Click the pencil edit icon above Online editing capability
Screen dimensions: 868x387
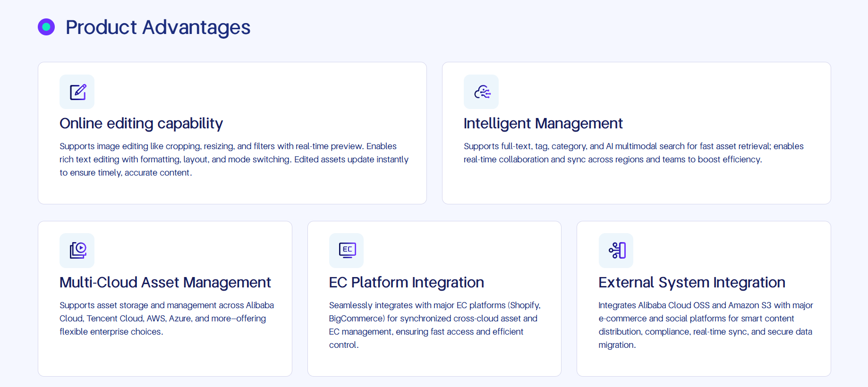coord(77,92)
